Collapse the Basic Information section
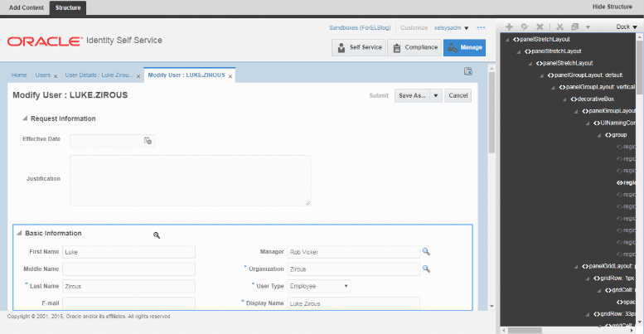644x334 pixels. click(19, 233)
